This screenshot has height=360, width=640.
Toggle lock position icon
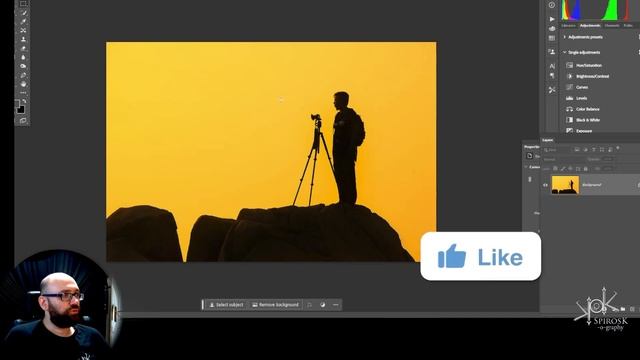(570, 169)
